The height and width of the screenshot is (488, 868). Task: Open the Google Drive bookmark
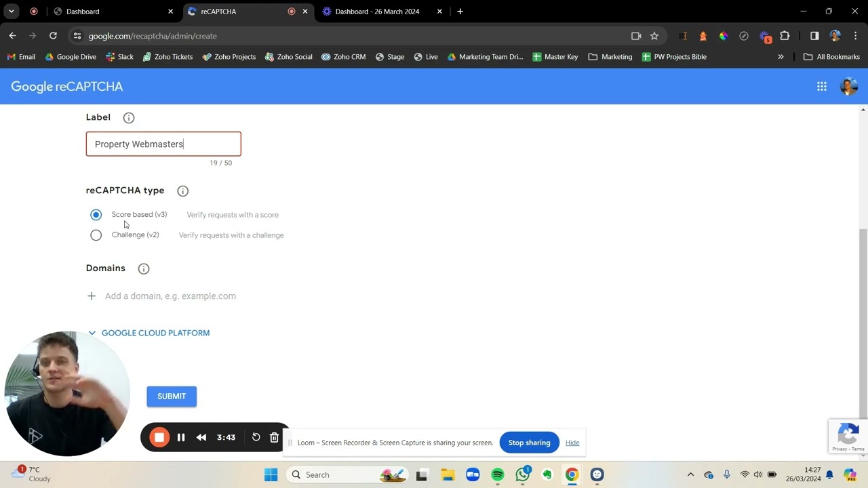click(71, 57)
